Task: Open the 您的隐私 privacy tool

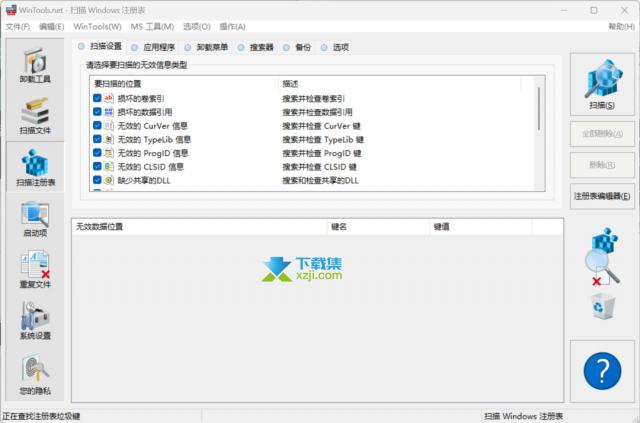Action: (x=35, y=374)
